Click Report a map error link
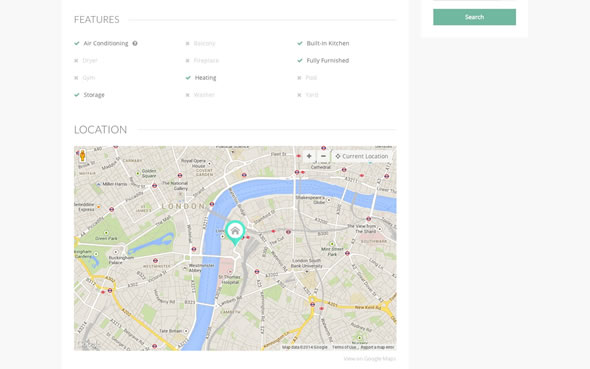 click(x=377, y=347)
